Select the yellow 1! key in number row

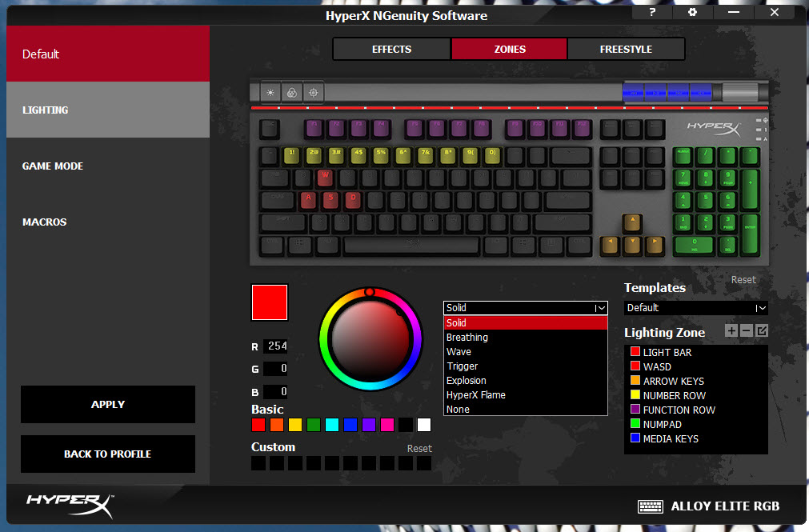click(x=291, y=155)
